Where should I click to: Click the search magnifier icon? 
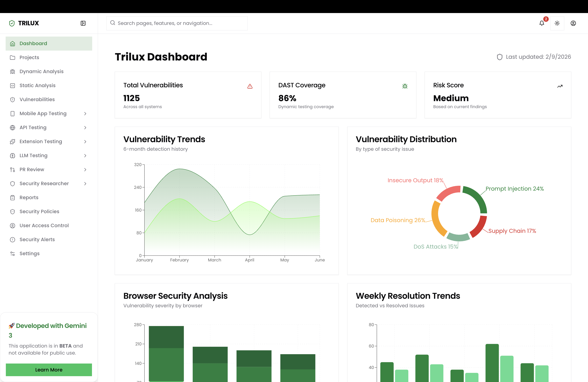pyautogui.click(x=113, y=23)
